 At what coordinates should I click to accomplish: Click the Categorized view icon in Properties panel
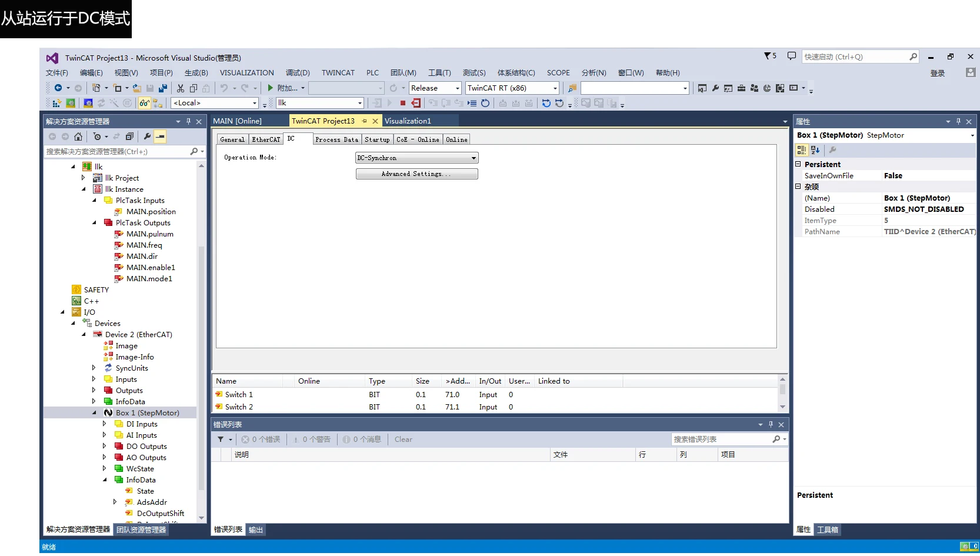click(x=802, y=150)
